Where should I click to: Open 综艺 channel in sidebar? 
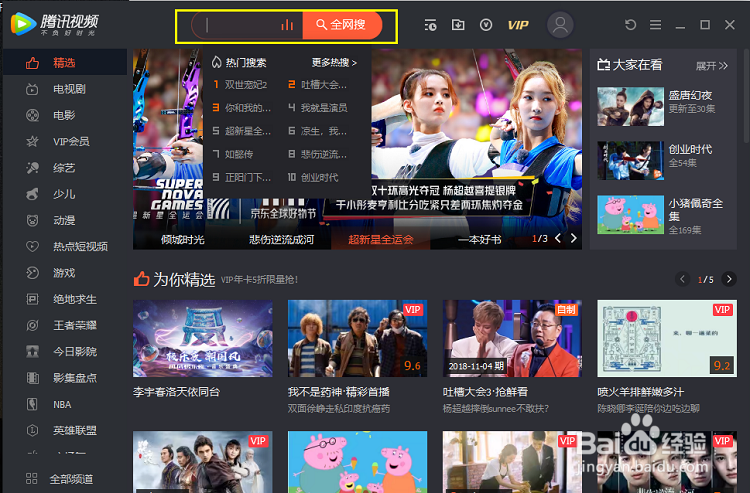coord(65,168)
